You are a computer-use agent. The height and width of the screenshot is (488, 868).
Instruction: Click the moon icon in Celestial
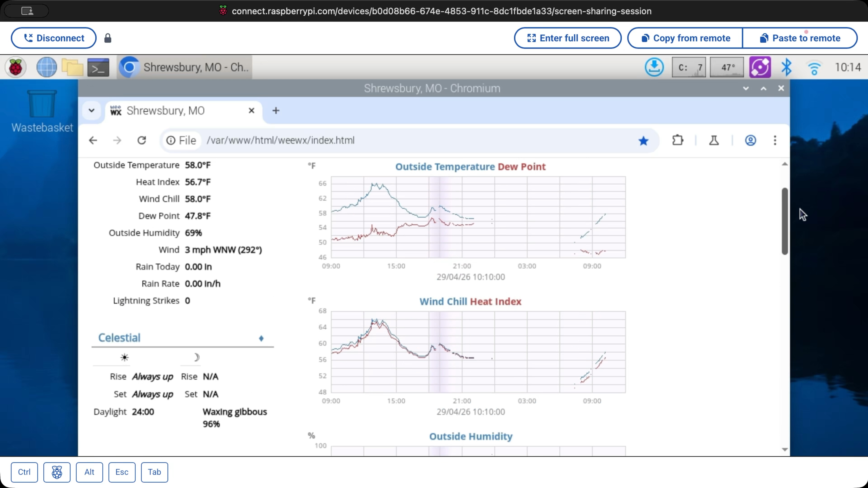click(196, 357)
